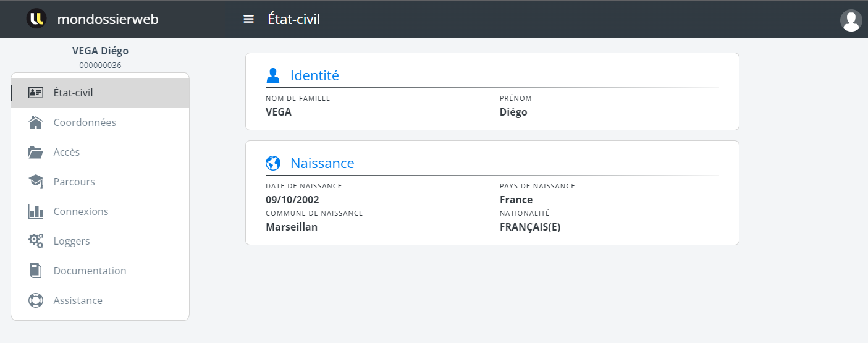The height and width of the screenshot is (343, 868).
Task: Select Connexions in the sidebar
Action: [x=81, y=211]
